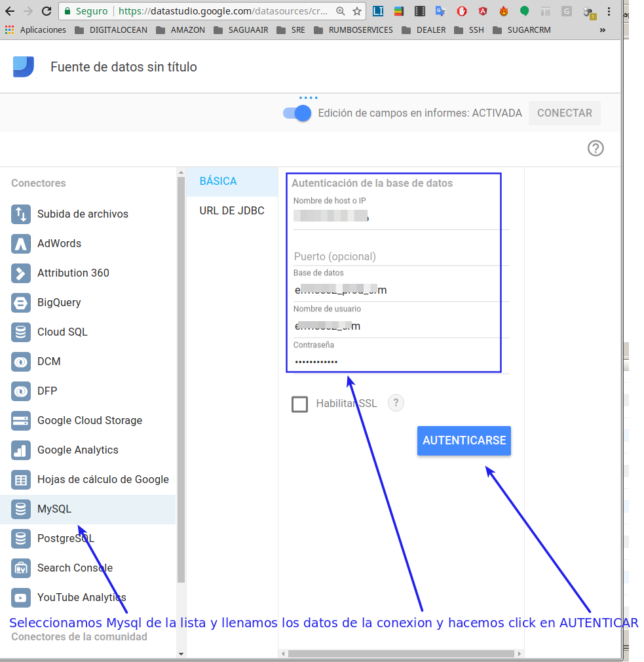
Task: Choose the Attribution 360 connector icon
Action: (x=21, y=273)
